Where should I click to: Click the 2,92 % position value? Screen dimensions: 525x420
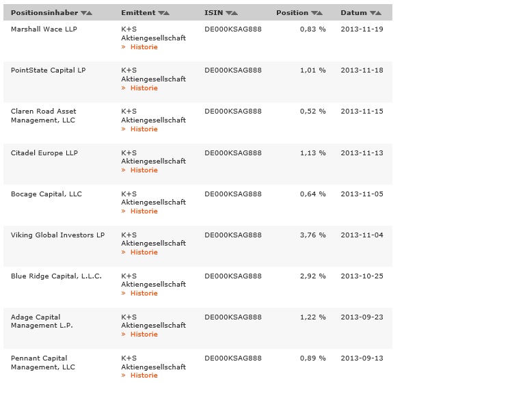click(312, 276)
